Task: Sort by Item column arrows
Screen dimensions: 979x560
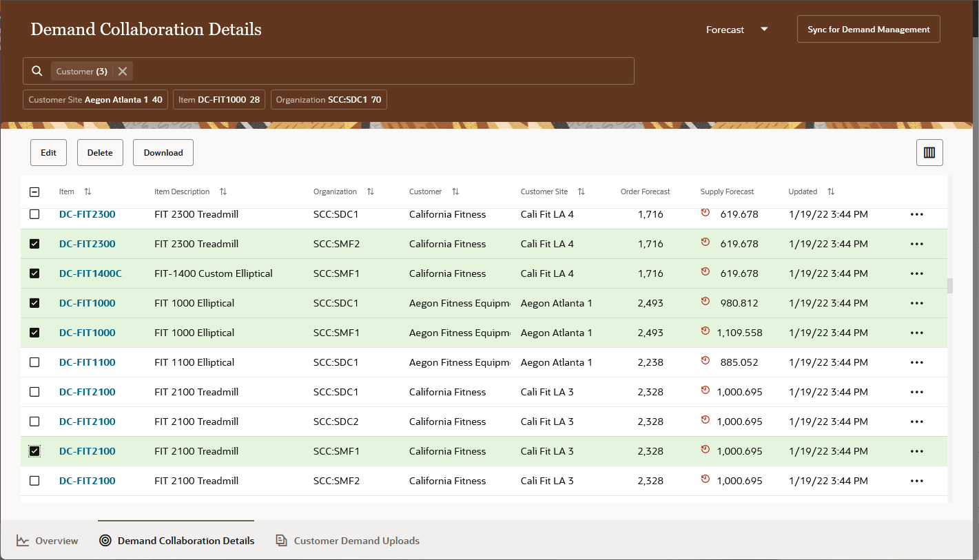Action: [87, 191]
